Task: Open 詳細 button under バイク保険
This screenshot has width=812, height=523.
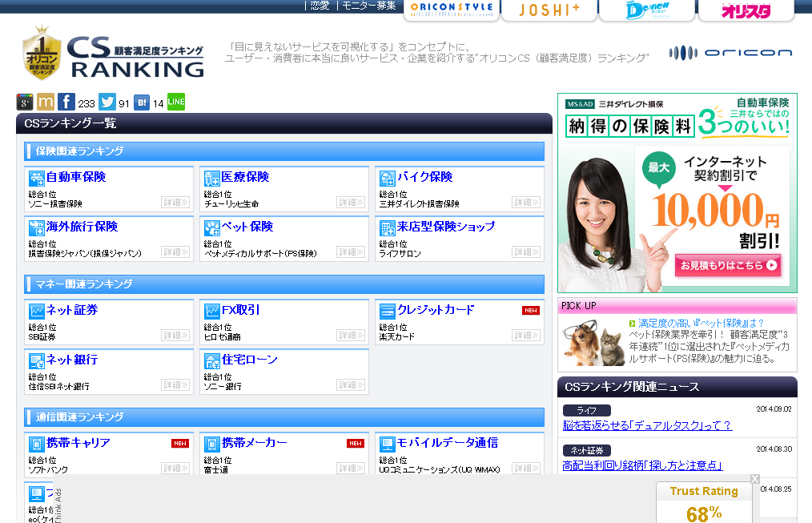Action: pyautogui.click(x=525, y=203)
